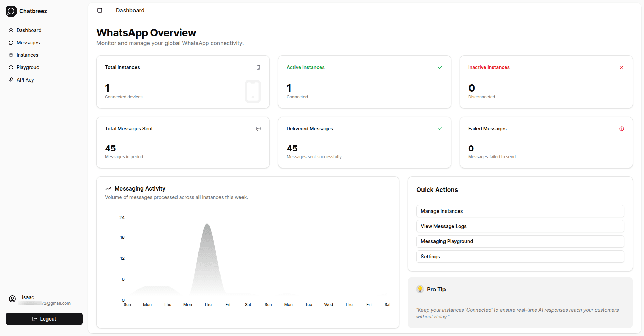Screen dimensions: 644x336
Task: Click the Chatbreez logo icon
Action: pyautogui.click(x=11, y=11)
